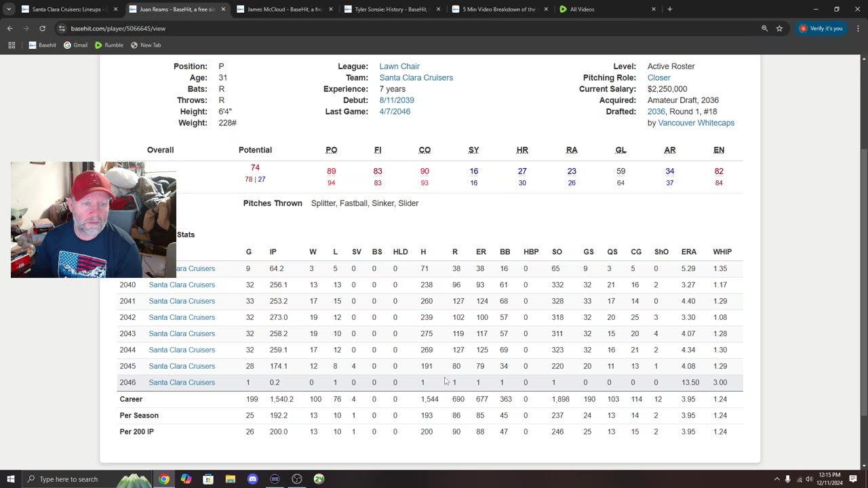Click the site info icon beside URL
868x488 pixels.
coord(62,28)
